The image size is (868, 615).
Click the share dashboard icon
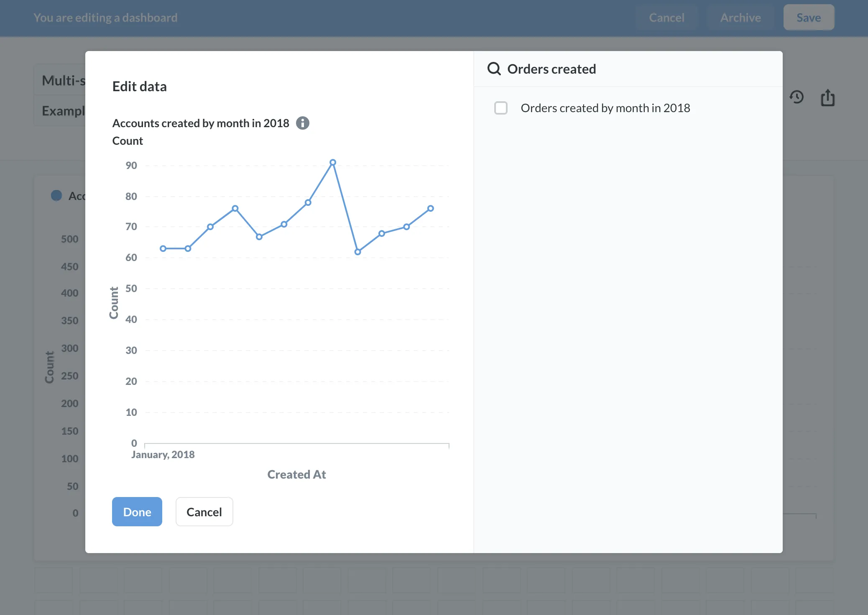point(827,97)
